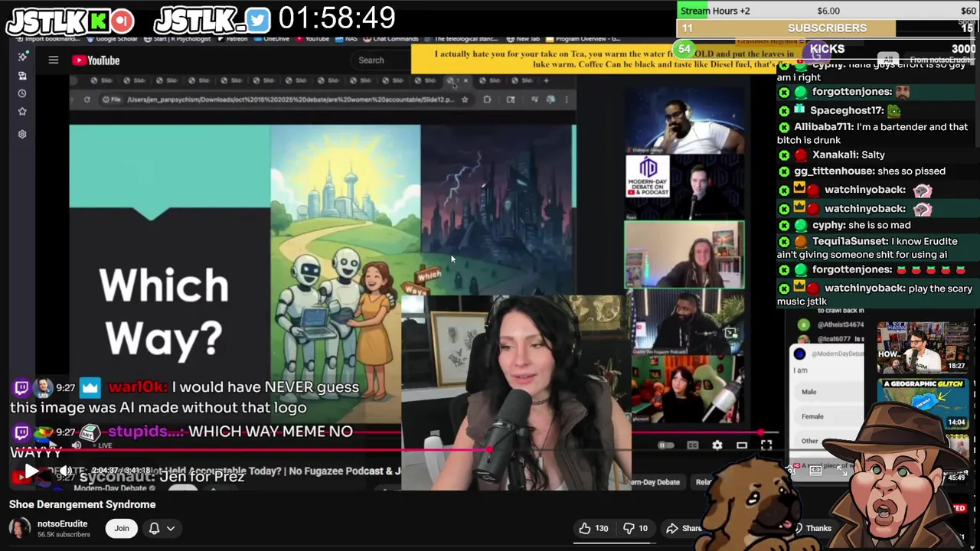Bookmark the slide page with star icon
The width and height of the screenshot is (980, 551).
point(464,99)
